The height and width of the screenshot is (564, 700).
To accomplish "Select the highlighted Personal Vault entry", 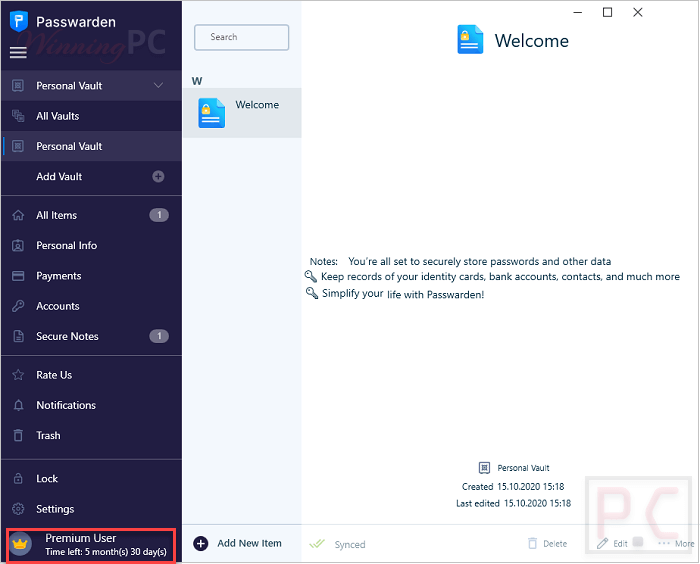I will click(x=91, y=146).
